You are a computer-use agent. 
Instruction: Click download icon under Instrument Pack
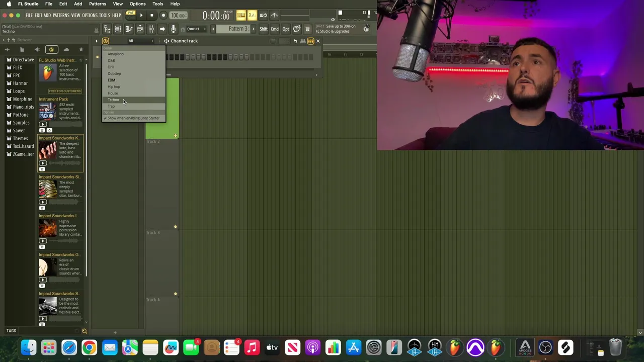[49, 130]
